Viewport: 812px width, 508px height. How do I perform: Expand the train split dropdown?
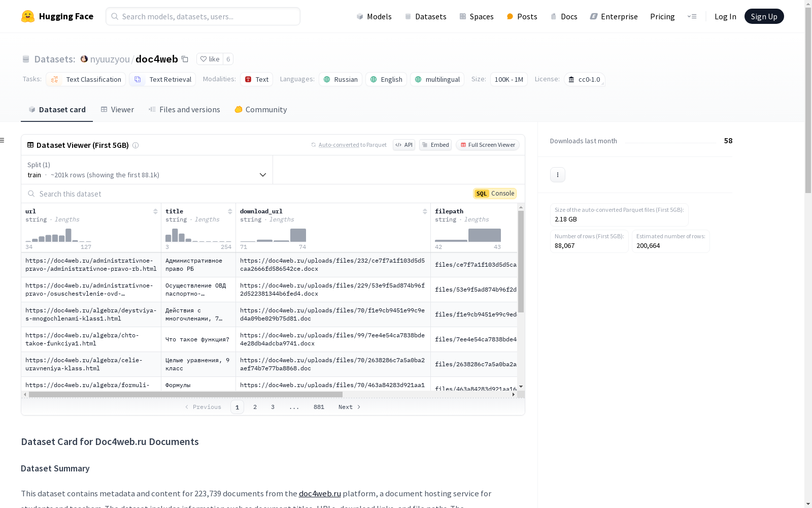tap(147, 170)
